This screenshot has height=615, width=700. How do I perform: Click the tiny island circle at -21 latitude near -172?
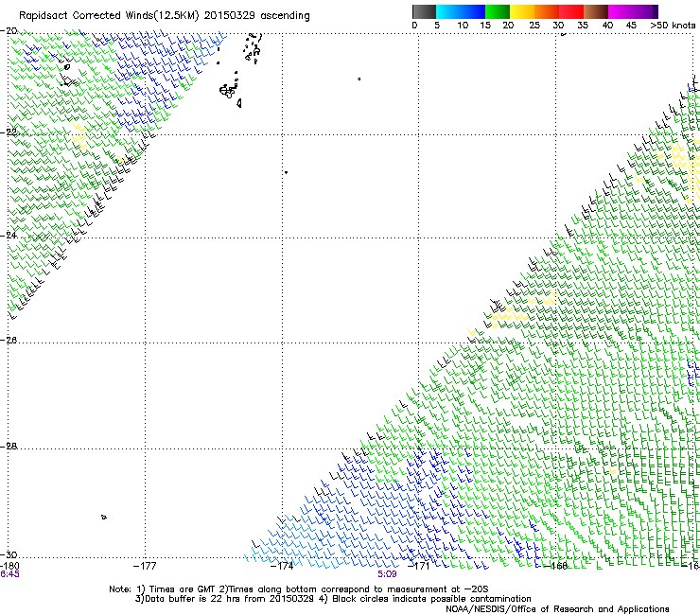point(359,79)
